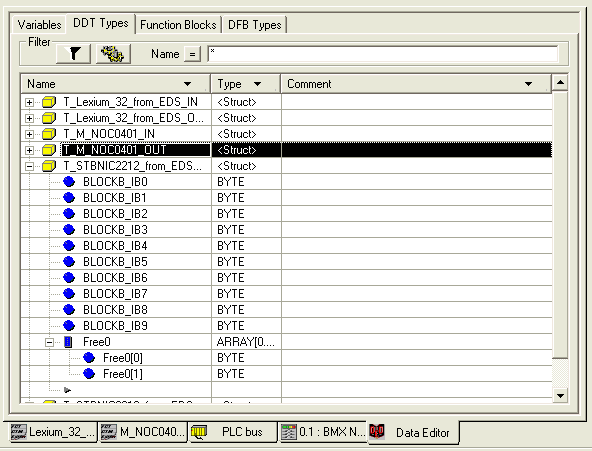Screen dimensions: 592x451
Task: Click the blue icon beside BLOCKB_IB1
Action: [x=69, y=198]
